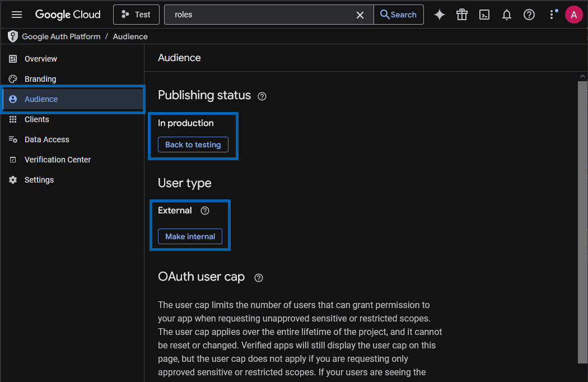
Task: Open the notifications bell
Action: [x=507, y=15]
